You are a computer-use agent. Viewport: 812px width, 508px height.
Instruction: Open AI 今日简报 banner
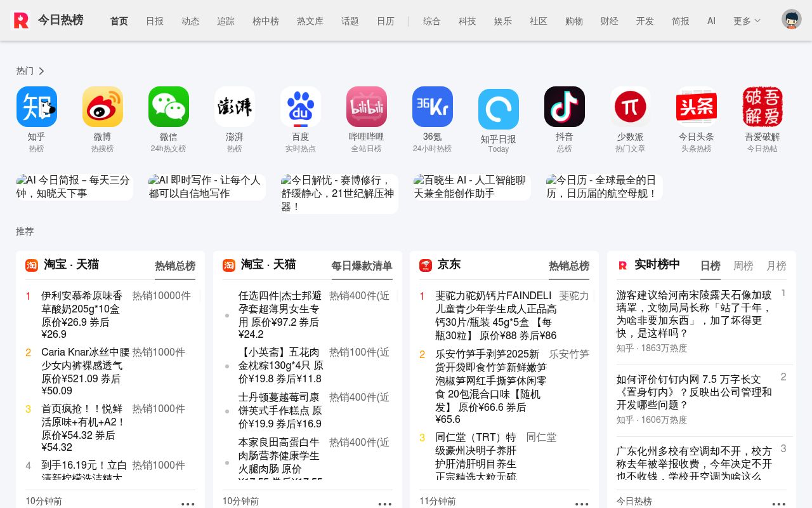click(x=75, y=187)
